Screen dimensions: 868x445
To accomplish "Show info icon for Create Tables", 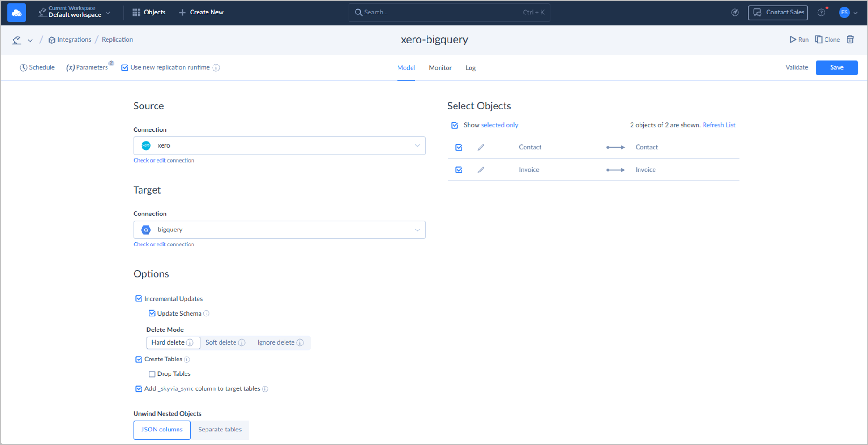I will (187, 359).
